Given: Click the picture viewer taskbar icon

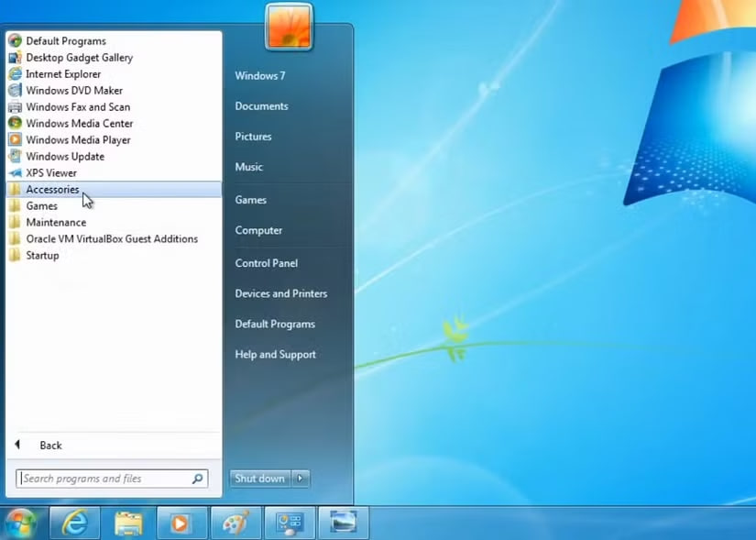Looking at the screenshot, I should tap(344, 523).
